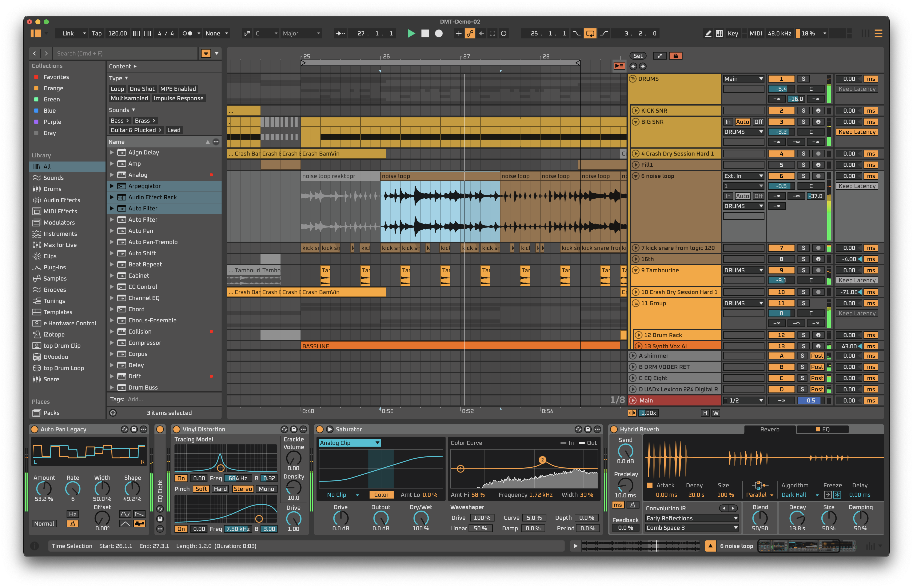Click the Tap tempo button
This screenshot has height=588, width=913.
coord(97,34)
